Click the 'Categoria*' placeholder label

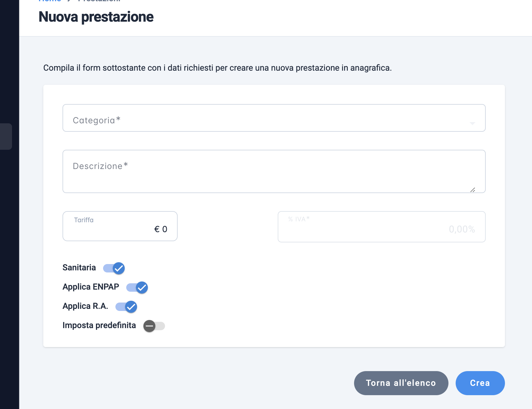click(x=97, y=120)
